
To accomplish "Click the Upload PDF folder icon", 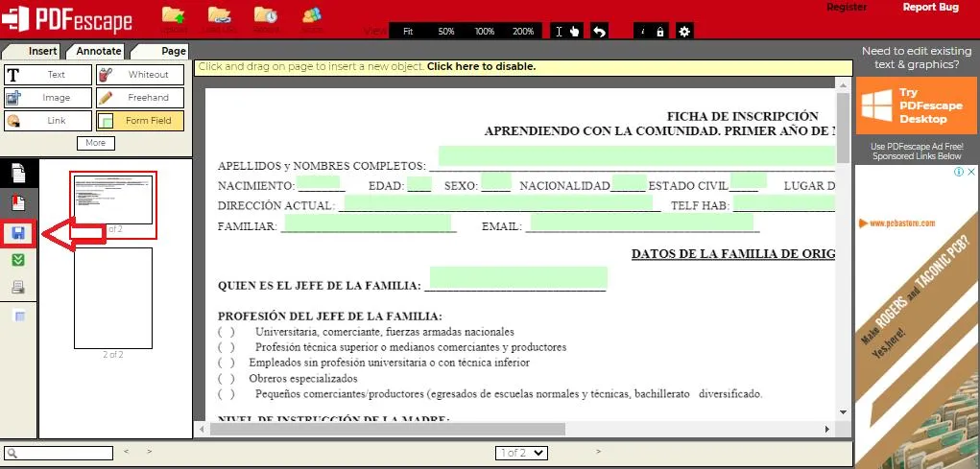I will click(173, 15).
